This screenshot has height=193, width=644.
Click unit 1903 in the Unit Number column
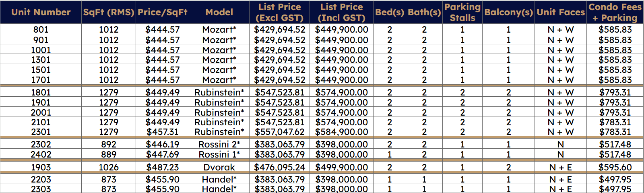(41, 167)
